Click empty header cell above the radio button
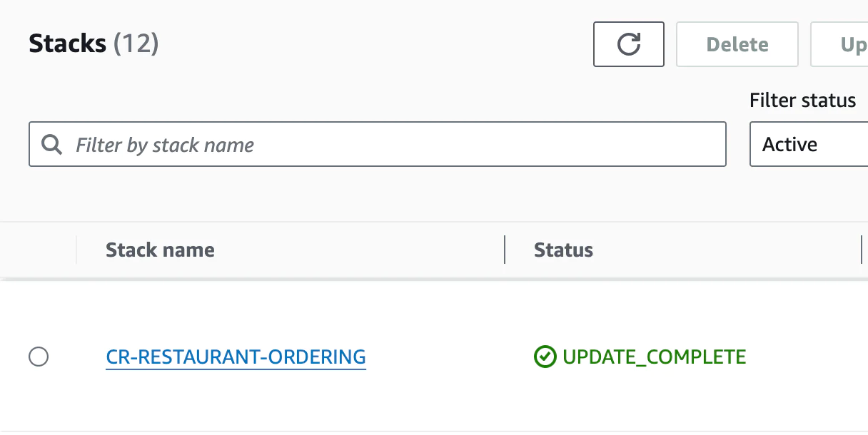The image size is (868, 435). [39, 250]
